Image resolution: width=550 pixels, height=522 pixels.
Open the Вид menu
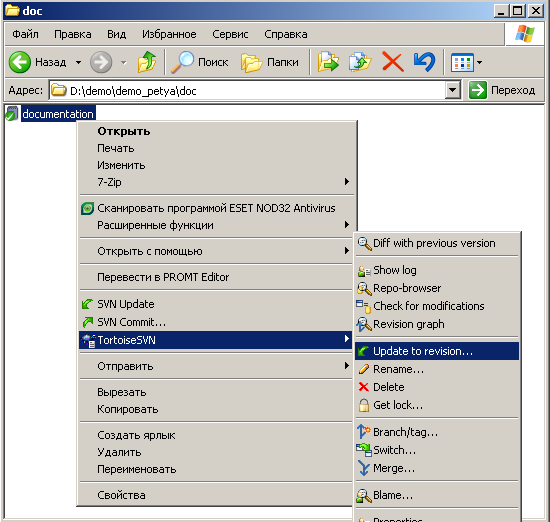tap(116, 34)
